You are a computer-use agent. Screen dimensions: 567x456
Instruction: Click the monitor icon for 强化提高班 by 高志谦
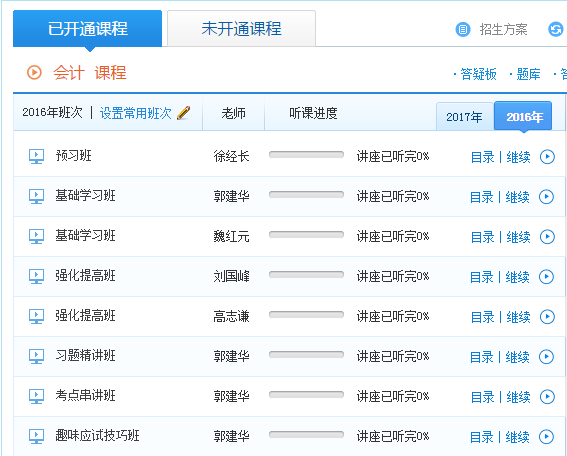pyautogui.click(x=37, y=316)
